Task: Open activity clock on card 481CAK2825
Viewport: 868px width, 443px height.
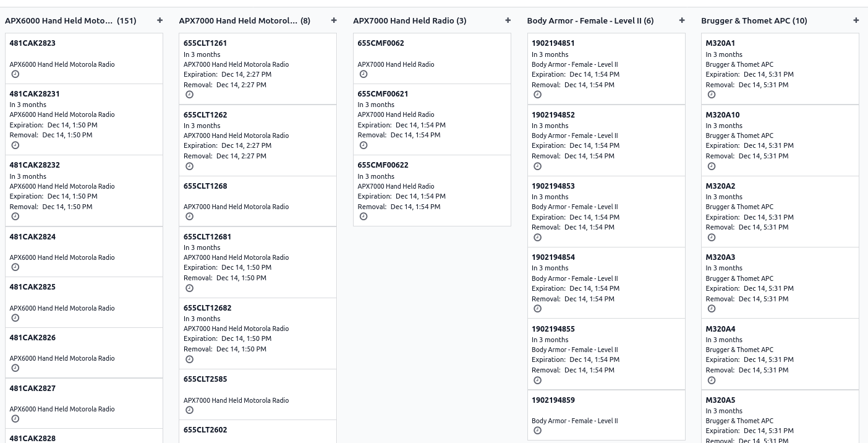Action: click(x=15, y=318)
